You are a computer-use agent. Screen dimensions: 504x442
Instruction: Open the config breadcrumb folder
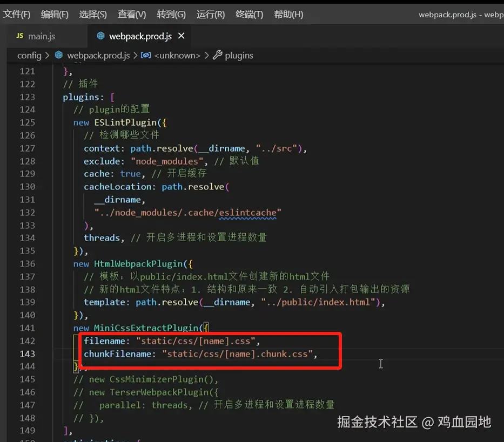[29, 56]
